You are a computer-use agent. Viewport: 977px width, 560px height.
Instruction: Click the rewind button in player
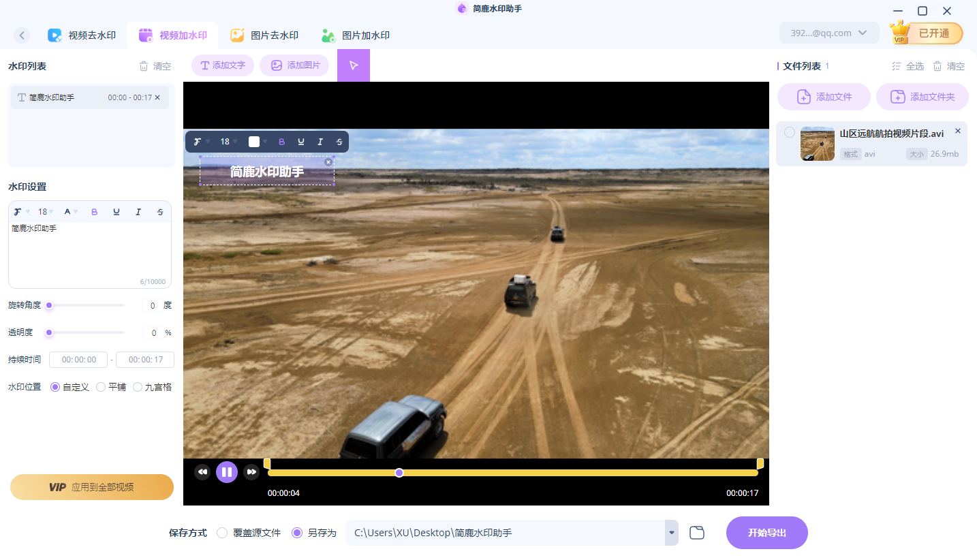click(x=202, y=471)
